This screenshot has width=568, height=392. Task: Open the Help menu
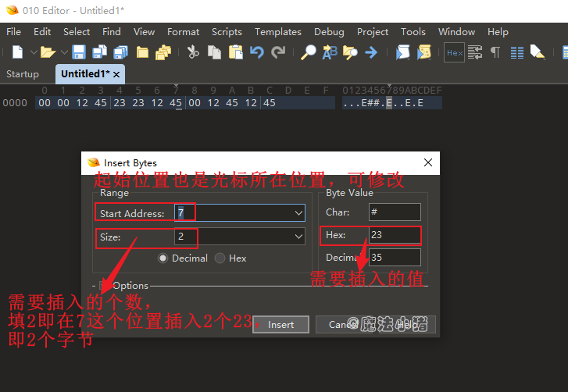tap(498, 32)
